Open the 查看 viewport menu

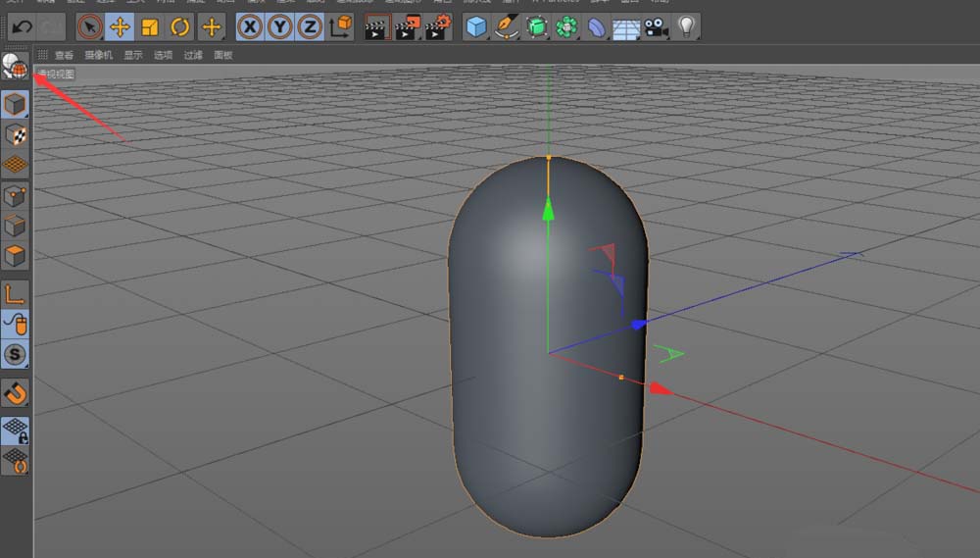point(64,55)
